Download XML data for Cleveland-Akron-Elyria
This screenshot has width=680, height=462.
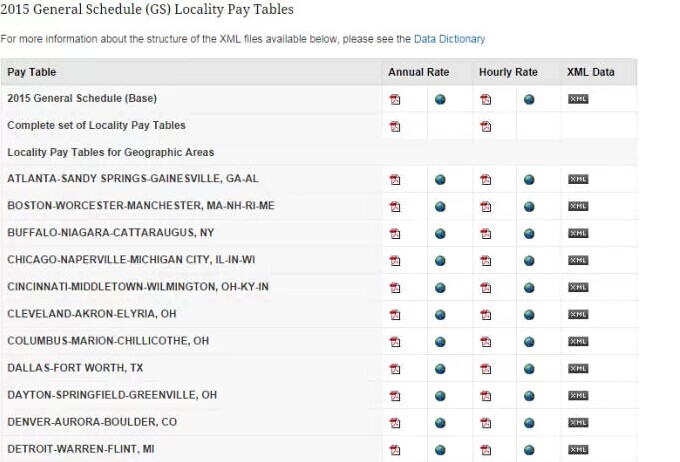[578, 314]
